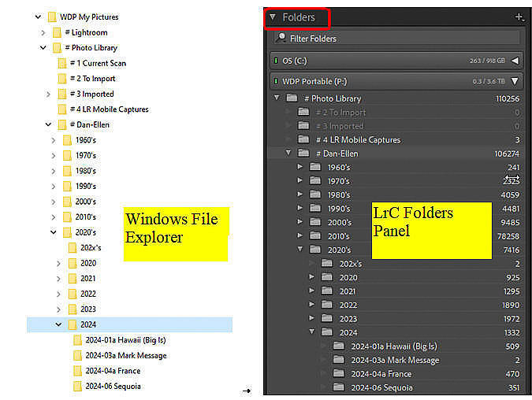The width and height of the screenshot is (532, 400).
Task: Expand 1970's chevron in File Explorer
Action: pos(54,156)
